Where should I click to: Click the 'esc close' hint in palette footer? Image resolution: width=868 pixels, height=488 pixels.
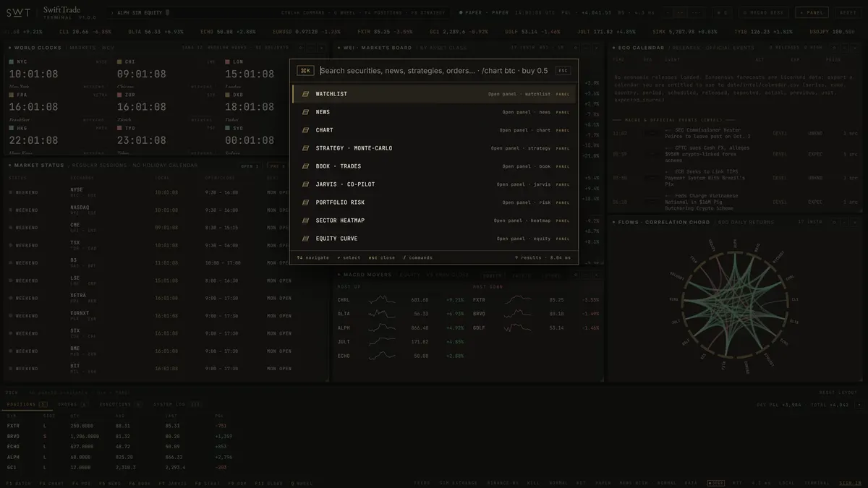tap(382, 257)
